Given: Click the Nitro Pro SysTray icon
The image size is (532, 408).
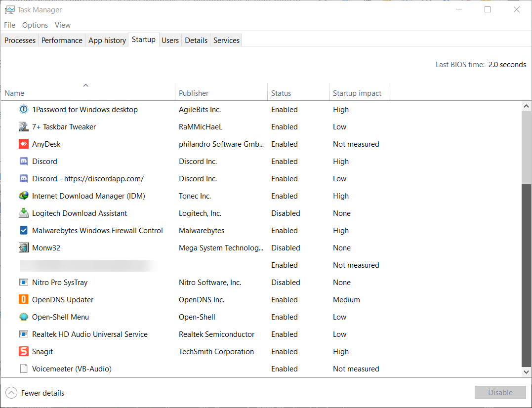Looking at the screenshot, I should pyautogui.click(x=23, y=283).
